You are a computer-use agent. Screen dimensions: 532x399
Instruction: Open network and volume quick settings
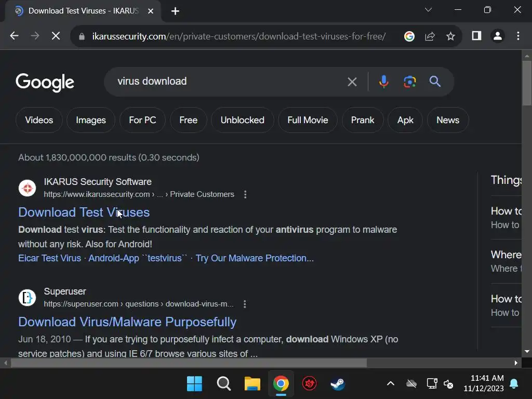point(440,384)
